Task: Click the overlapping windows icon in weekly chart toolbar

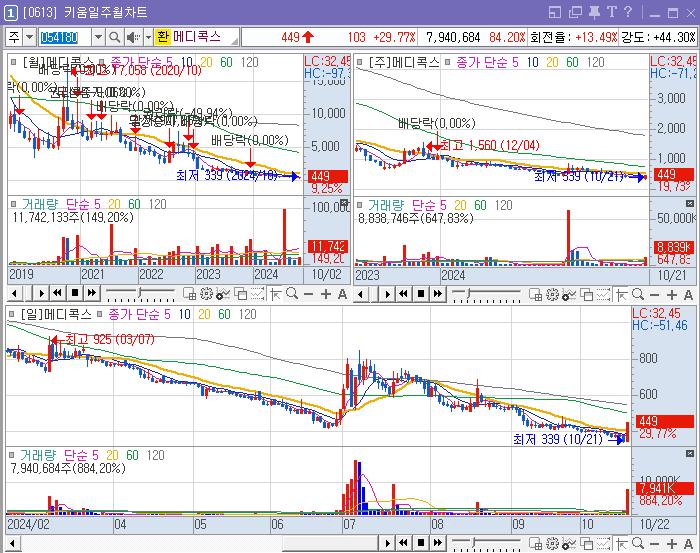Action: pos(586,295)
